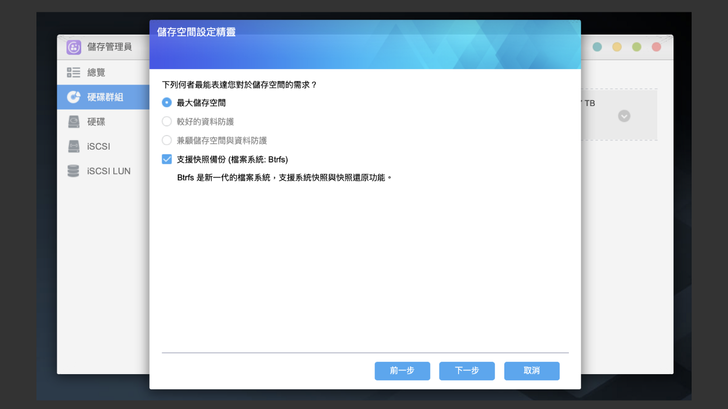Screen dimensions: 728x409
Task: Click the iSCSI LUN stacked disks icon
Action: (73, 171)
